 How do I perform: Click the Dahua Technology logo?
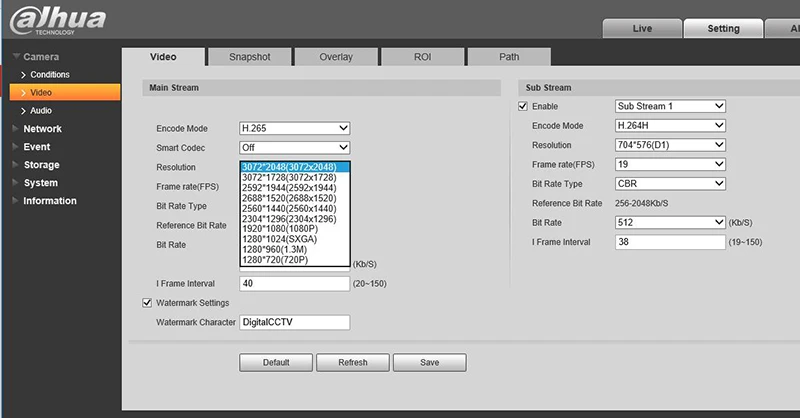(58, 21)
